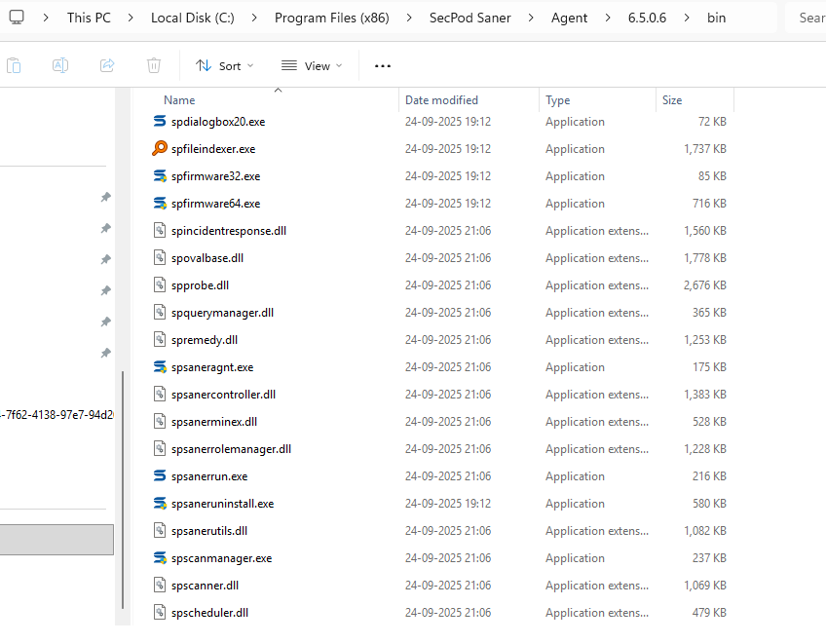826x644 pixels.
Task: Click the Type cell of spsaneragnt.exe
Action: click(x=575, y=367)
